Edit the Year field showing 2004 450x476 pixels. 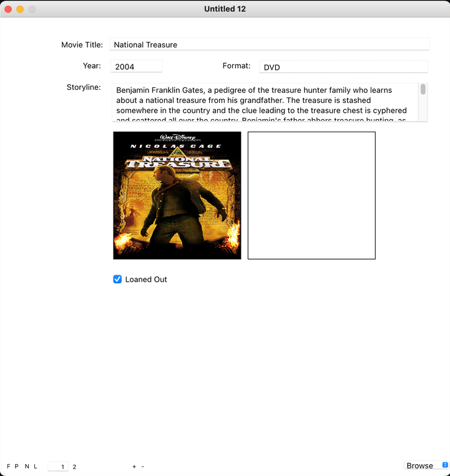click(x=136, y=66)
